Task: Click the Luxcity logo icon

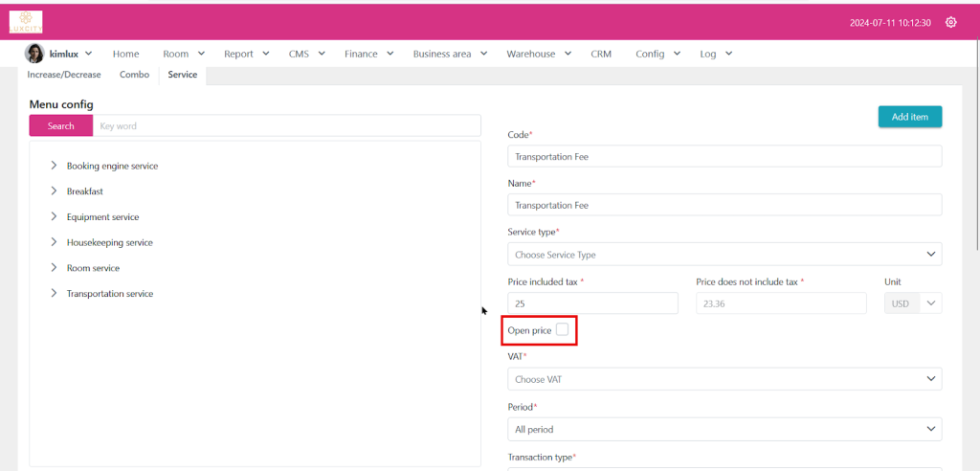Action: [x=26, y=21]
